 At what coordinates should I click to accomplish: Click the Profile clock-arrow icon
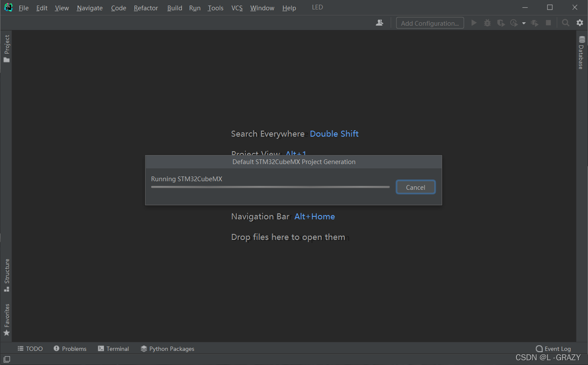(x=514, y=23)
